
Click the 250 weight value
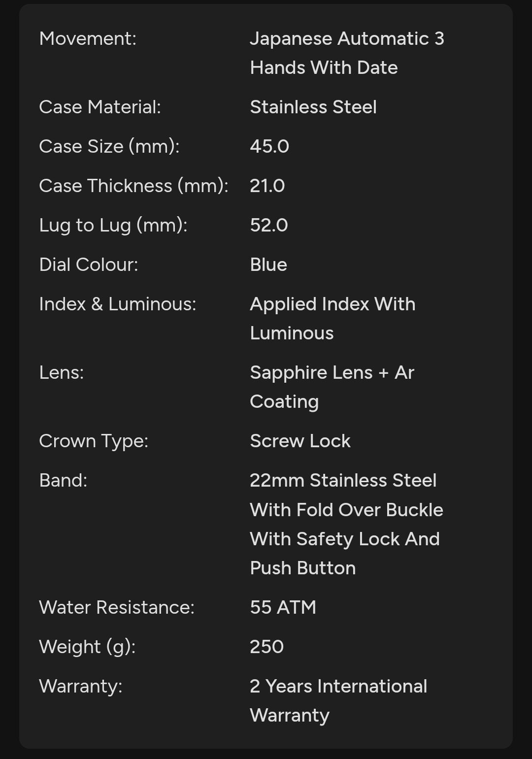click(267, 647)
